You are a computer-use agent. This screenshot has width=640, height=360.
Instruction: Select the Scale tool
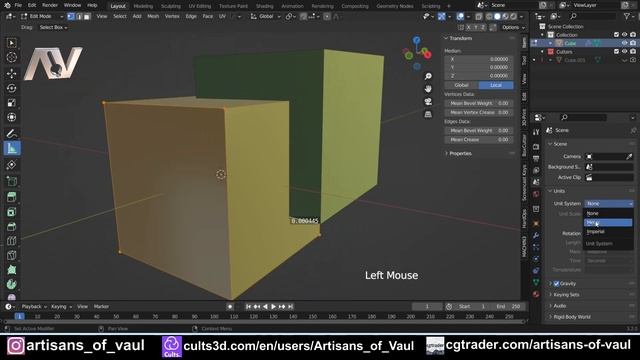pos(11,102)
